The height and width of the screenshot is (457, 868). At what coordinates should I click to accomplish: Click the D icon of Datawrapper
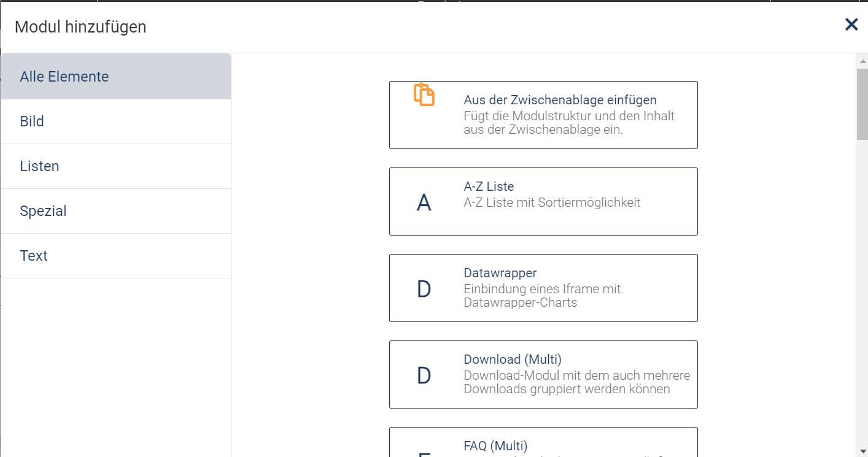click(424, 288)
